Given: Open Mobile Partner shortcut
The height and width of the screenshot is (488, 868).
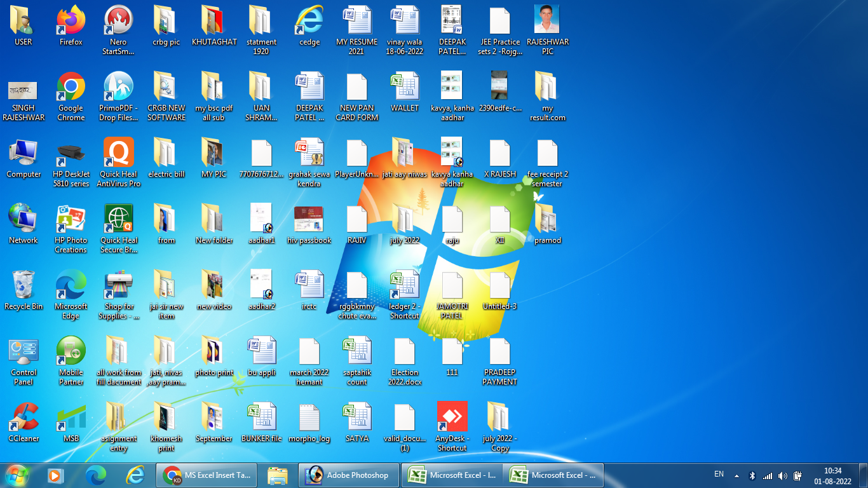Looking at the screenshot, I should [x=71, y=361].
